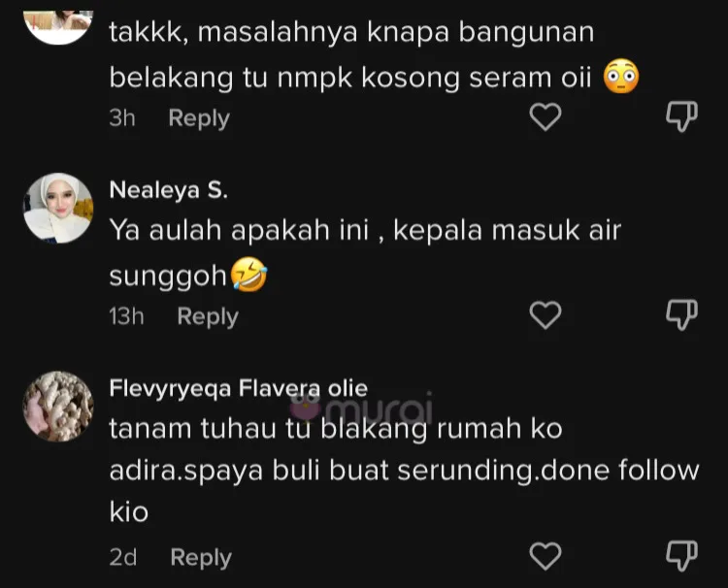Click the 3h timestamp
Image resolution: width=728 pixels, height=588 pixels.
click(x=122, y=118)
